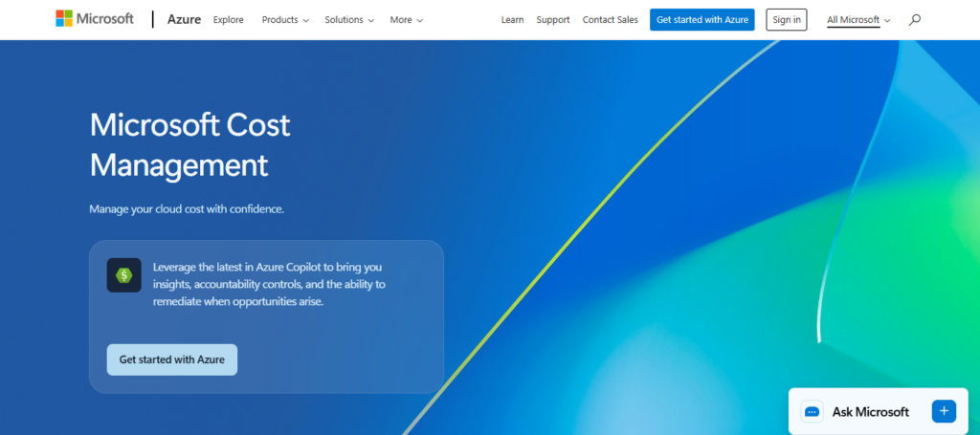Screen dimensions: 980x435
Task: Click the blue plus button beside Ask Microsoft
Action: 944,411
